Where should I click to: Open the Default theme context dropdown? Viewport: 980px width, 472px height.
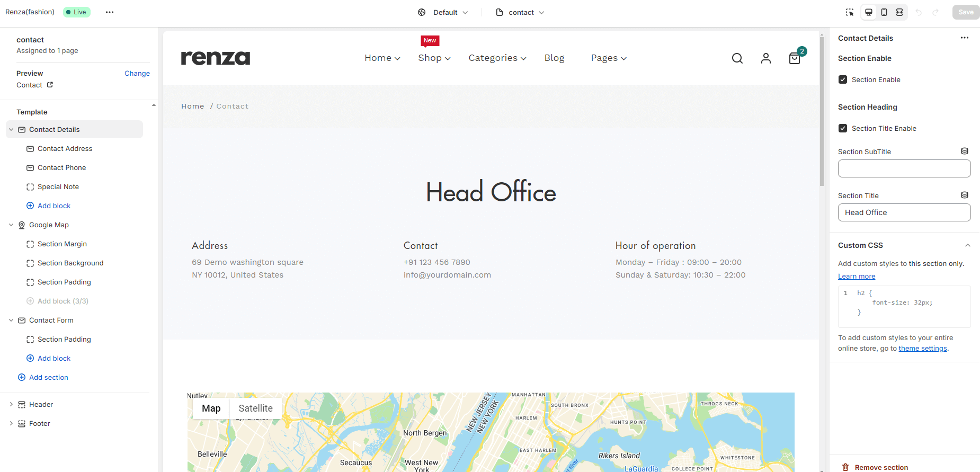tap(443, 12)
